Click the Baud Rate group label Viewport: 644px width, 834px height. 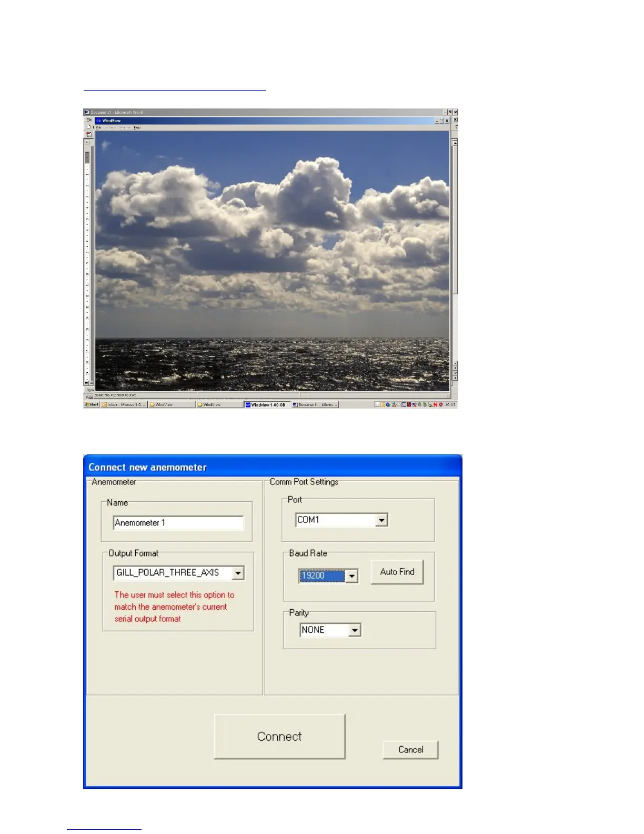[x=308, y=553]
